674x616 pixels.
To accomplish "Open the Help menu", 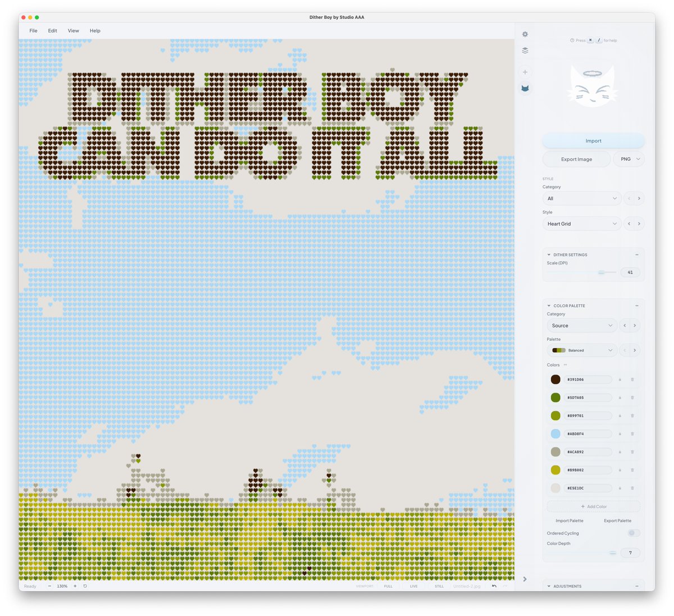I will 95,31.
